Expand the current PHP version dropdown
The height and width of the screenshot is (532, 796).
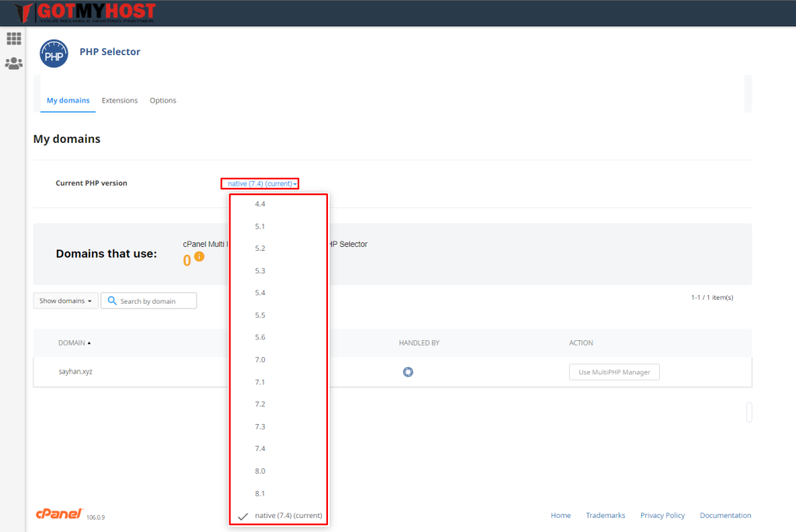point(260,184)
